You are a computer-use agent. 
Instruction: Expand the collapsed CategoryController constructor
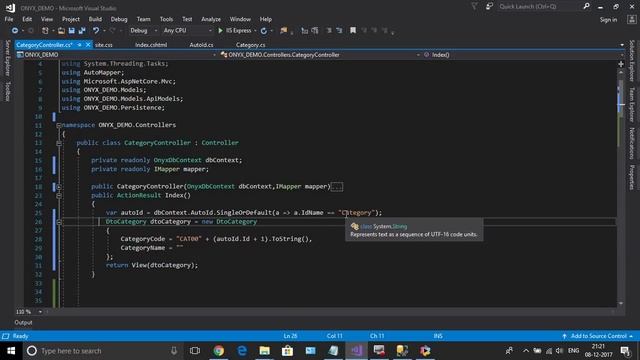[59, 187]
